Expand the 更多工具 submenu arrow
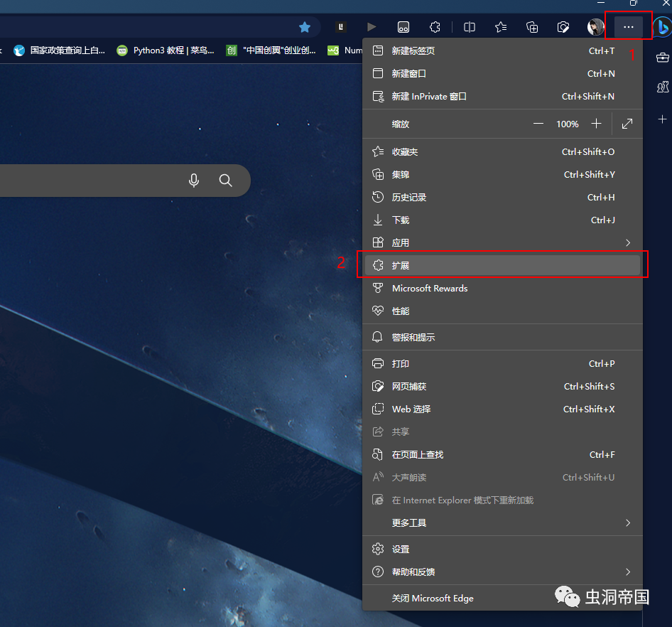This screenshot has width=672, height=627. click(x=628, y=522)
